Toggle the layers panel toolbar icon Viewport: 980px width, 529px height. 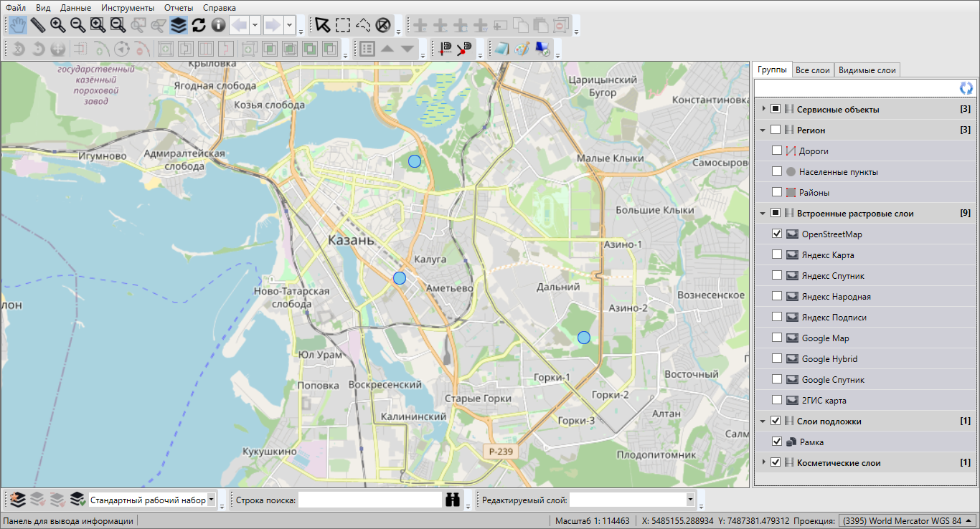click(x=179, y=25)
